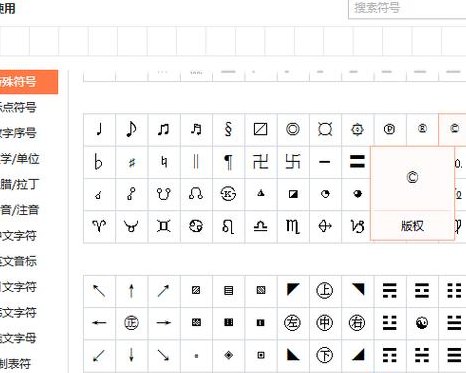Viewport: 466px width, 373px height.
Task: Focus the 搜索符号 search box
Action: click(x=407, y=9)
